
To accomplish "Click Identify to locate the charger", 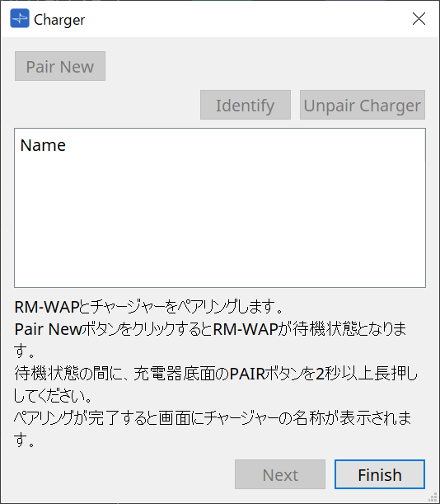I will tap(246, 105).
